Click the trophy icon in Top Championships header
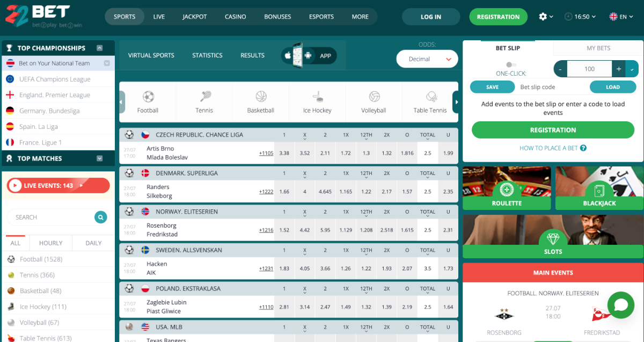 pyautogui.click(x=9, y=48)
